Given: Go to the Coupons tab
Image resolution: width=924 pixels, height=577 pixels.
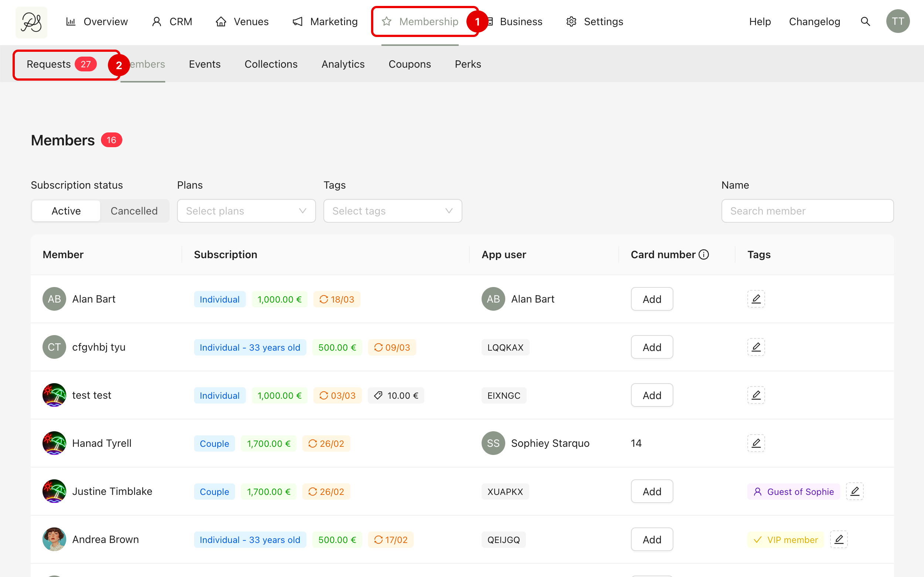Looking at the screenshot, I should coord(410,64).
